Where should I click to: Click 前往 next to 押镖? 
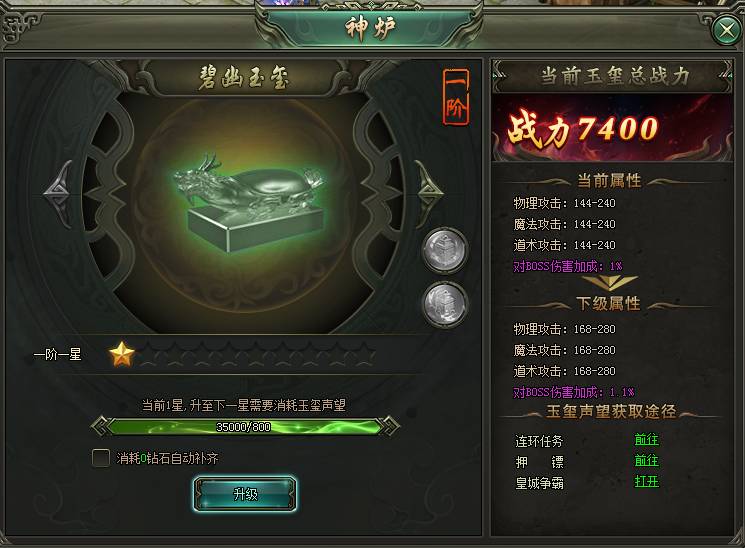click(647, 461)
